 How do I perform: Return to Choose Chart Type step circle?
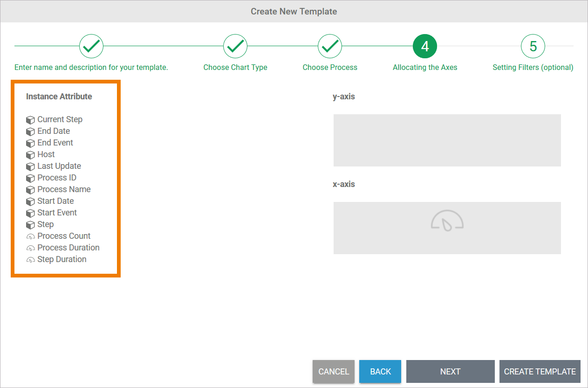235,46
